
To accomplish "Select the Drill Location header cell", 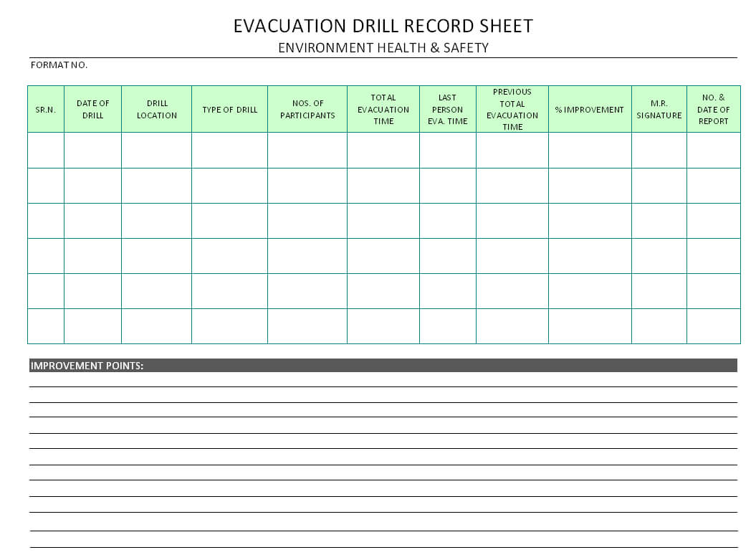I will click(156, 110).
